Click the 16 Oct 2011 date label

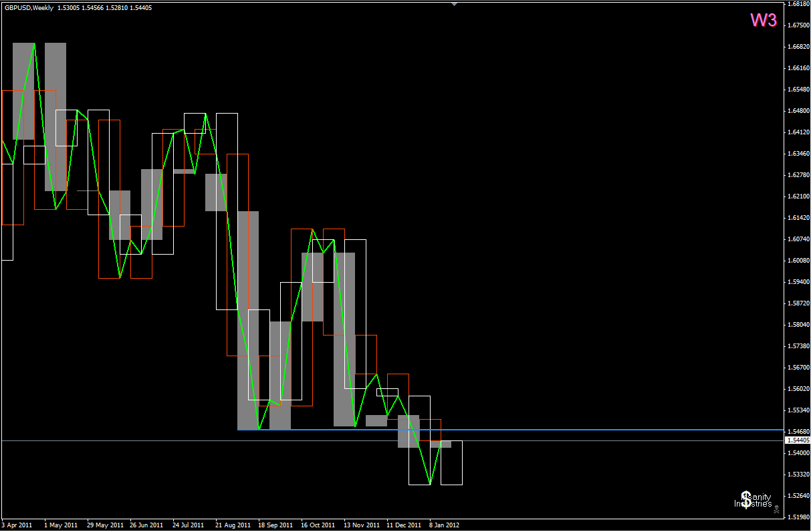click(x=318, y=525)
